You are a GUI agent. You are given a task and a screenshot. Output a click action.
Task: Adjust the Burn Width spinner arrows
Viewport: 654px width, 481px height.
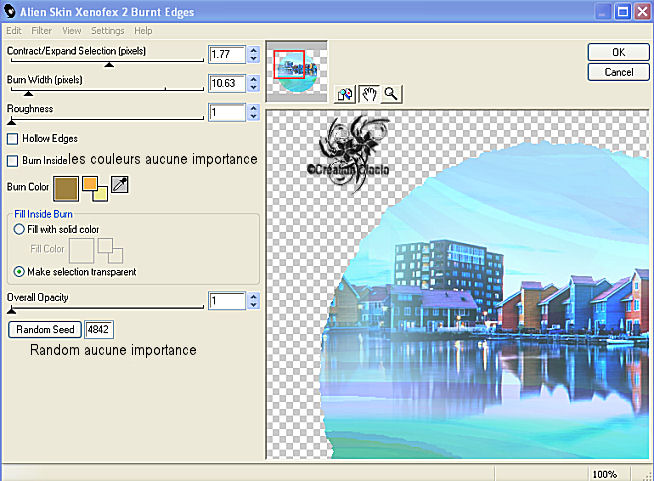pos(253,83)
